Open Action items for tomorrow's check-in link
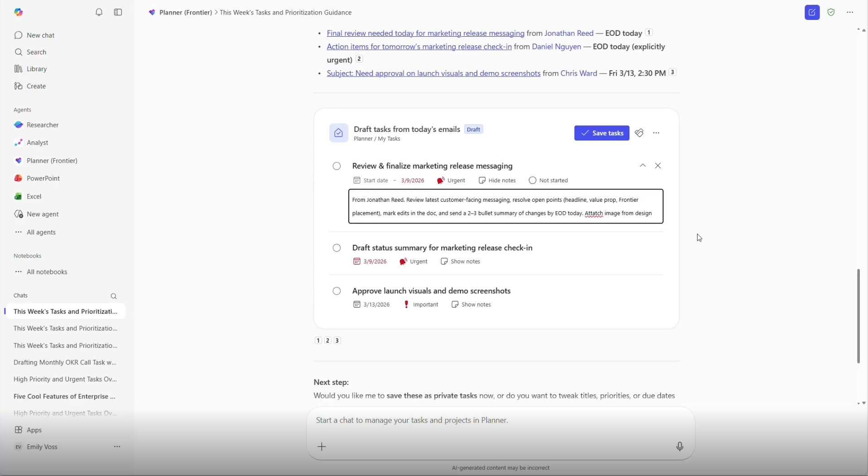This screenshot has width=868, height=476. (x=419, y=47)
